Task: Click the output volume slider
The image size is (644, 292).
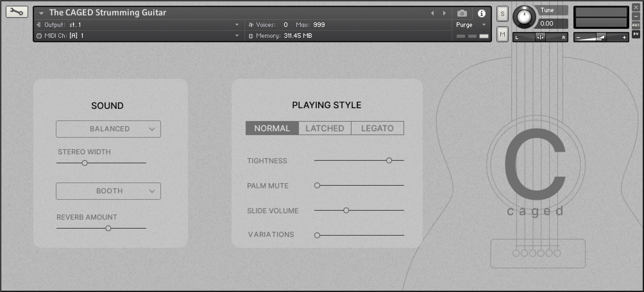Action: pos(601,37)
